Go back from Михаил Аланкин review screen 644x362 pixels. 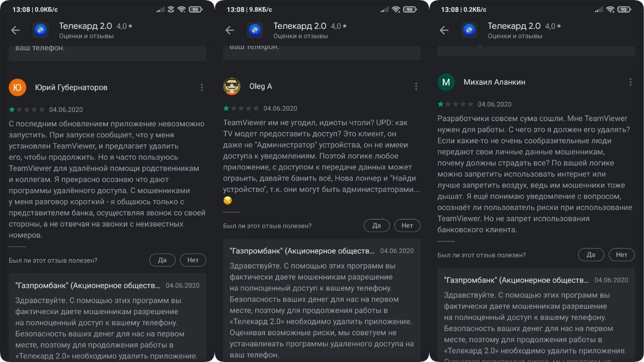(444, 30)
